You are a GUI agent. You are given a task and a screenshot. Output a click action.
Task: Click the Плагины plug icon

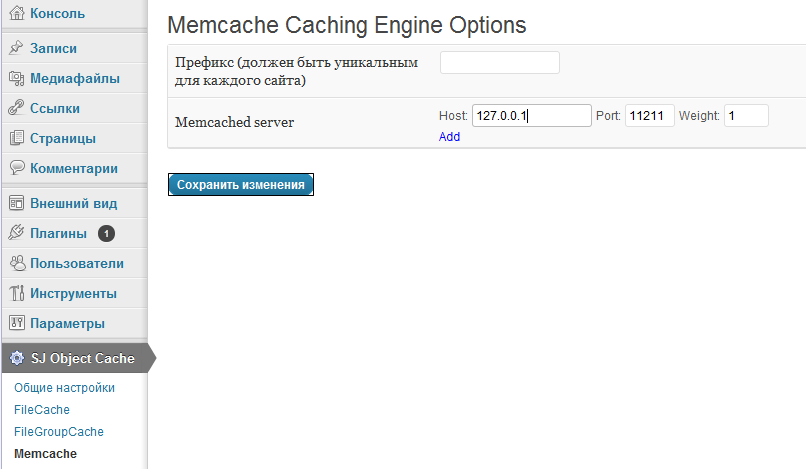pyautogui.click(x=16, y=233)
